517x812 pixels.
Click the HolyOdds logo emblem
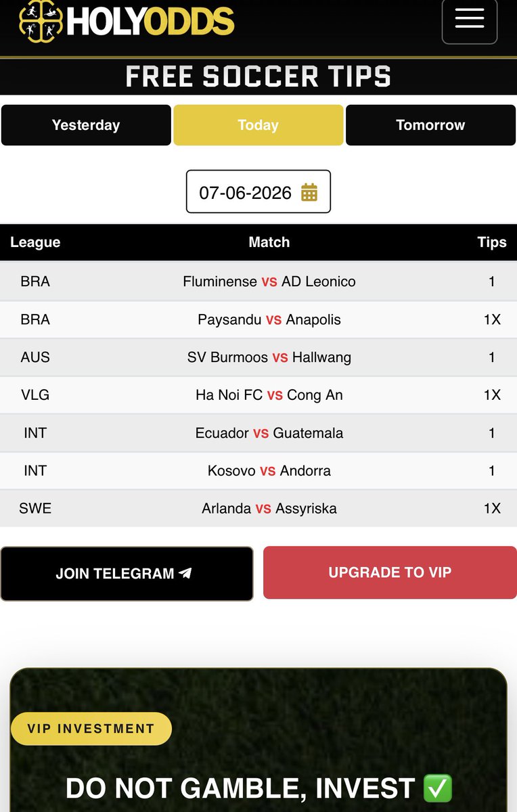[40, 21]
